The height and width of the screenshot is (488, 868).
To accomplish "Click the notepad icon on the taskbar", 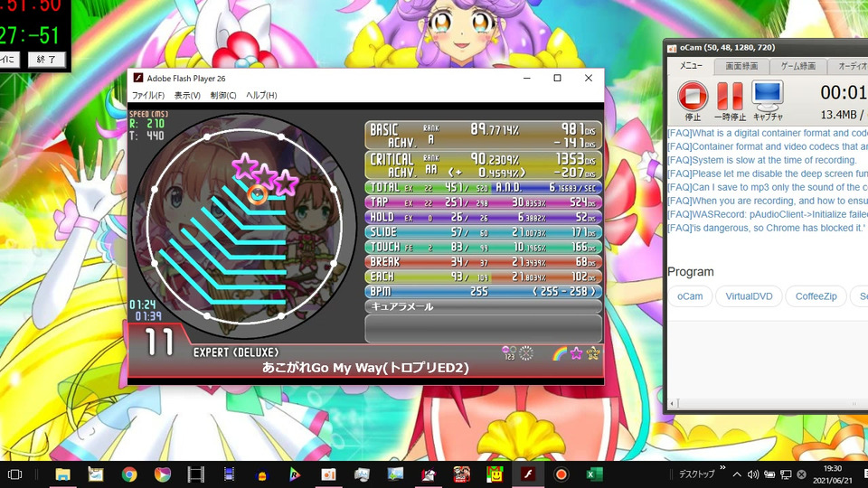I will point(96,474).
